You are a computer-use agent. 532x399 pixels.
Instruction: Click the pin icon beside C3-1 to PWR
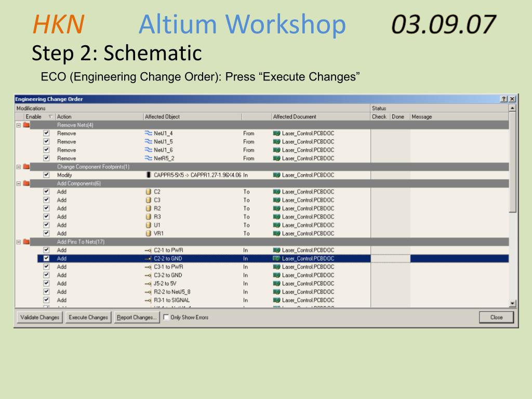(148, 267)
